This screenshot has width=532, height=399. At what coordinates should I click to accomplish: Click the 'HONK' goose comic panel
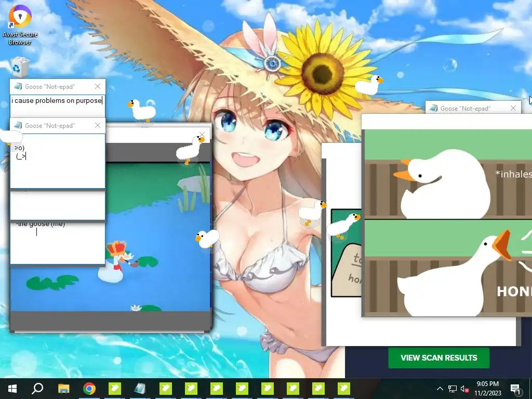[x=448, y=268]
